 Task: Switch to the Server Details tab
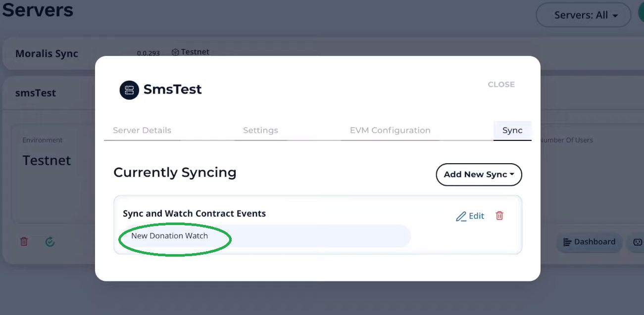142,131
